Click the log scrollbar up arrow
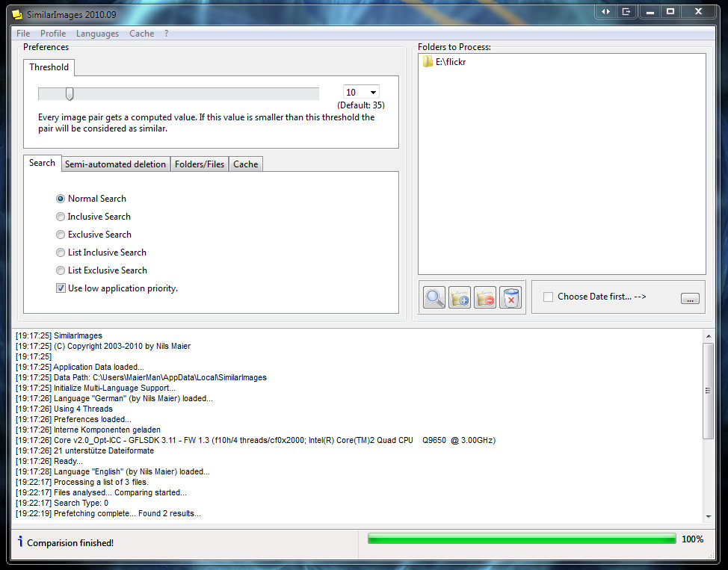The height and width of the screenshot is (570, 728). point(709,335)
